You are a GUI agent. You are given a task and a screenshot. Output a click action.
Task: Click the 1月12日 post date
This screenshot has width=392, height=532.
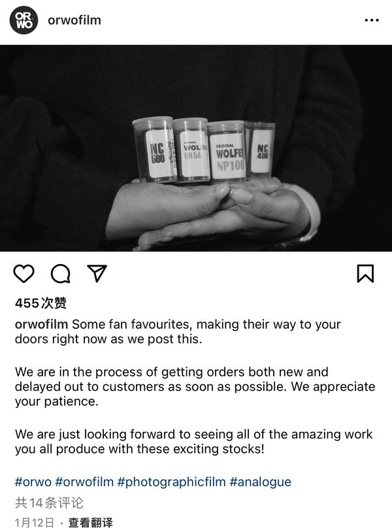point(35,523)
